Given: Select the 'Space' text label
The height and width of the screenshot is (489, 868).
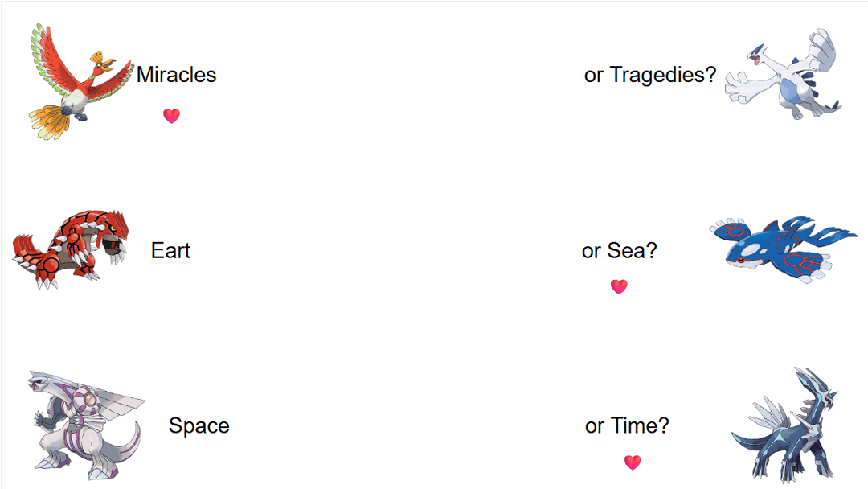Looking at the screenshot, I should (x=199, y=425).
